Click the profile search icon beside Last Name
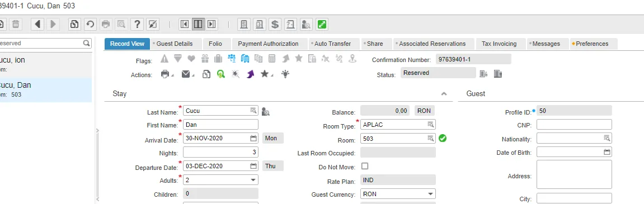The width and height of the screenshot is (644, 204). [x=266, y=111]
